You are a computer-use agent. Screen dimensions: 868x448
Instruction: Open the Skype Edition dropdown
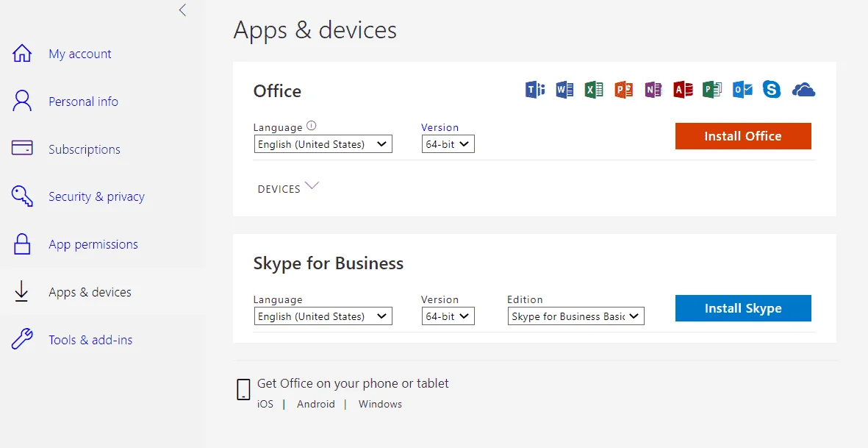point(575,316)
